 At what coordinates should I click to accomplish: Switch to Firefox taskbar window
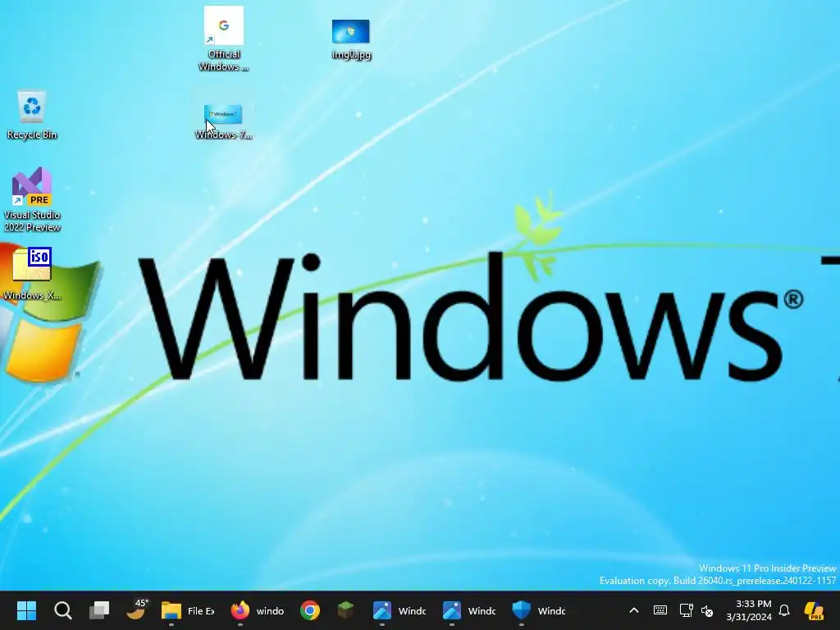pyautogui.click(x=257, y=610)
